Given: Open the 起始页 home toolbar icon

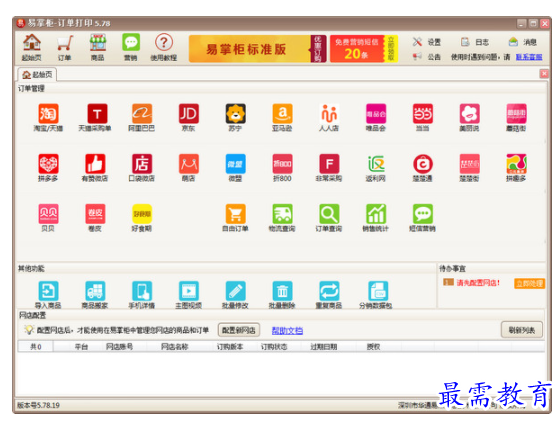Looking at the screenshot, I should 32,47.
